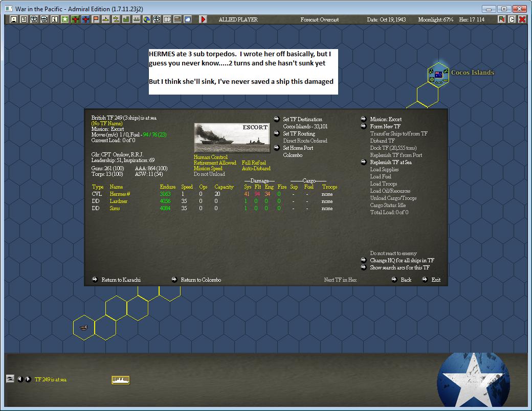Image resolution: width=532 pixels, height=411 pixels.
Task: Click the yellow ship TF thumbnail at bottom
Action: pos(120,380)
